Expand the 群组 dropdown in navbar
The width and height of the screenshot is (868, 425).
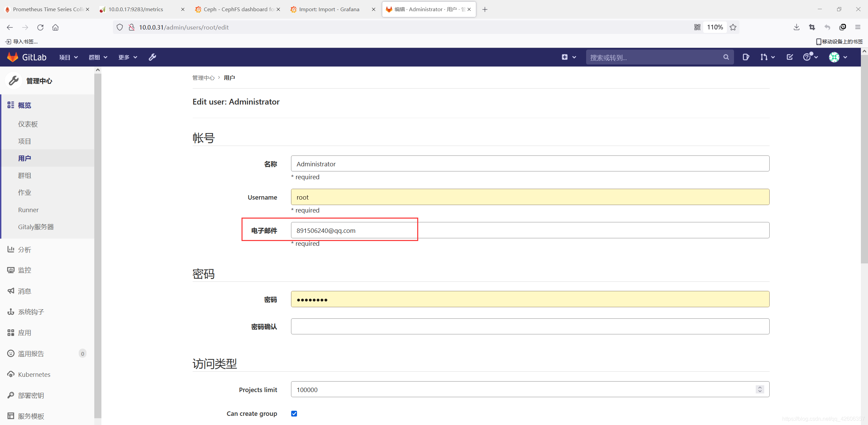point(98,57)
